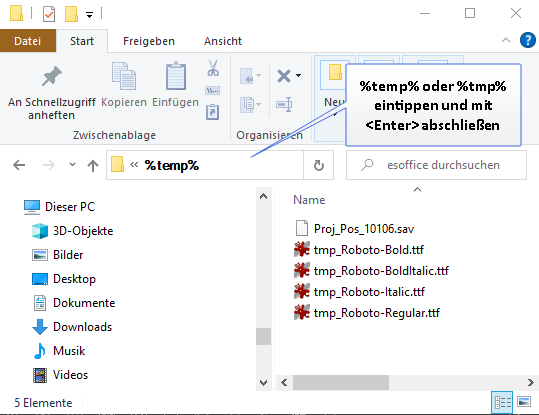Click the Kopieren icon in ribbon
Viewport: 539px width, 415px height.
pyautogui.click(x=124, y=76)
